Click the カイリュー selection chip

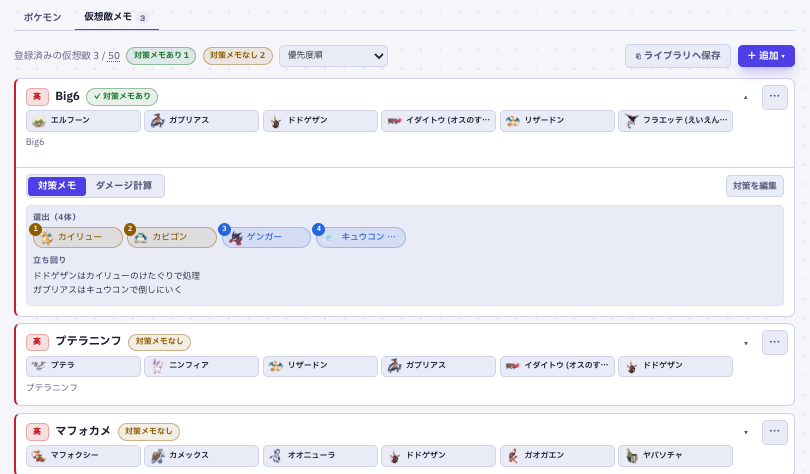point(77,237)
